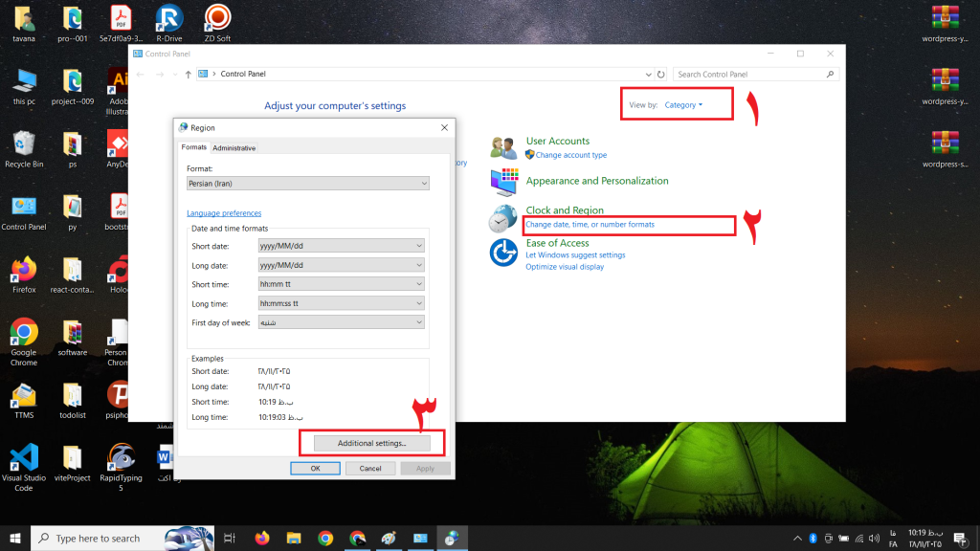Open the Ease of Access icon
The height and width of the screenshot is (551, 980).
[x=503, y=253]
